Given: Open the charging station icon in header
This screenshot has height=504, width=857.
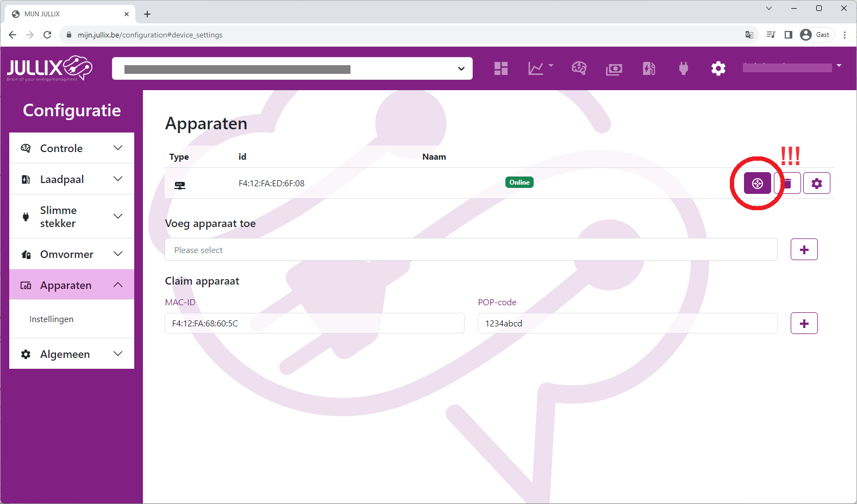Looking at the screenshot, I should coord(649,68).
